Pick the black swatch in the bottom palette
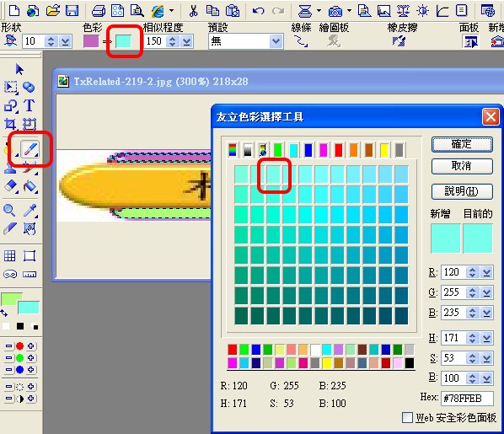Image resolution: width=504 pixels, height=434 pixels. (x=409, y=363)
